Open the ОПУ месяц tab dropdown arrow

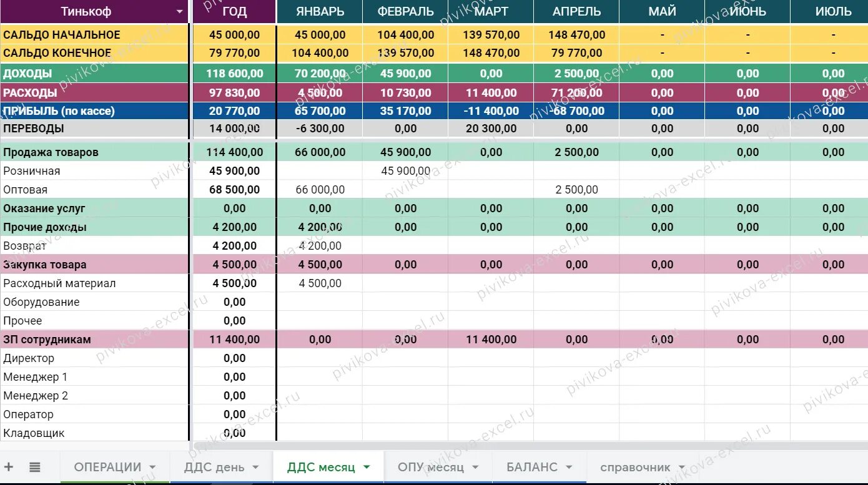[x=475, y=467]
